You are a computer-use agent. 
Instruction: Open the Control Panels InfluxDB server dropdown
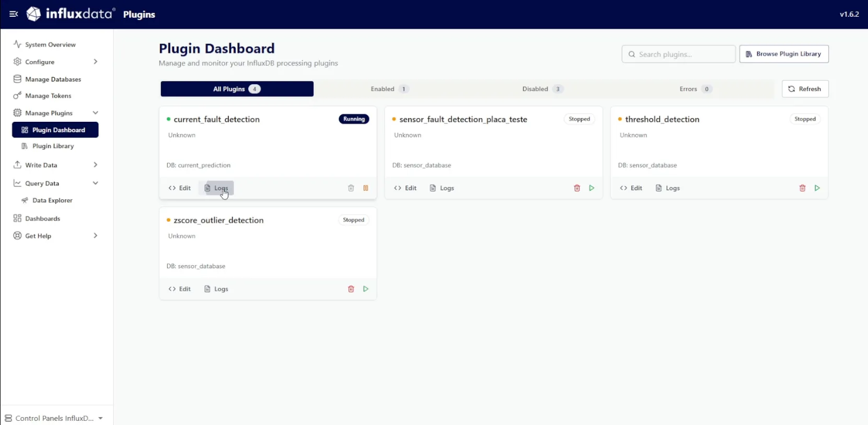coord(54,418)
